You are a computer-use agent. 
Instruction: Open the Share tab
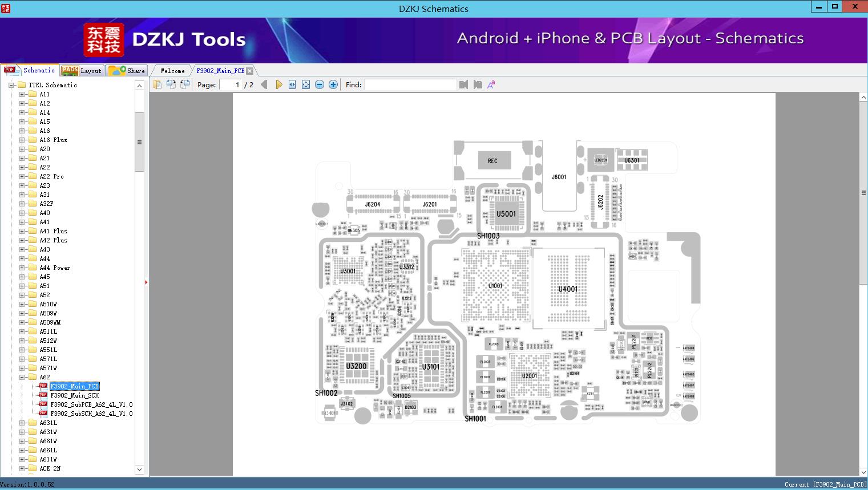[127, 71]
